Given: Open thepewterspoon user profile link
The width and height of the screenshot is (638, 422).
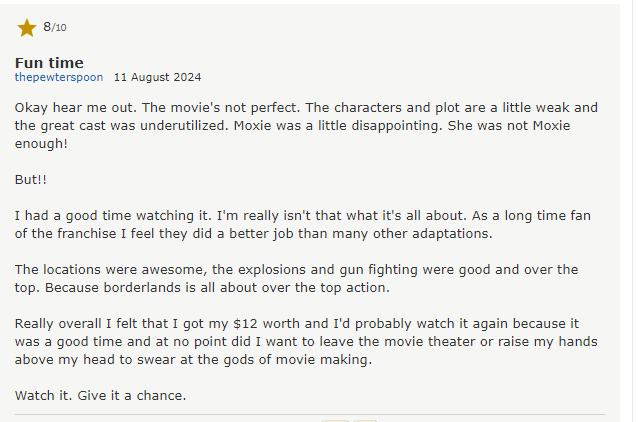Looking at the screenshot, I should tap(59, 77).
